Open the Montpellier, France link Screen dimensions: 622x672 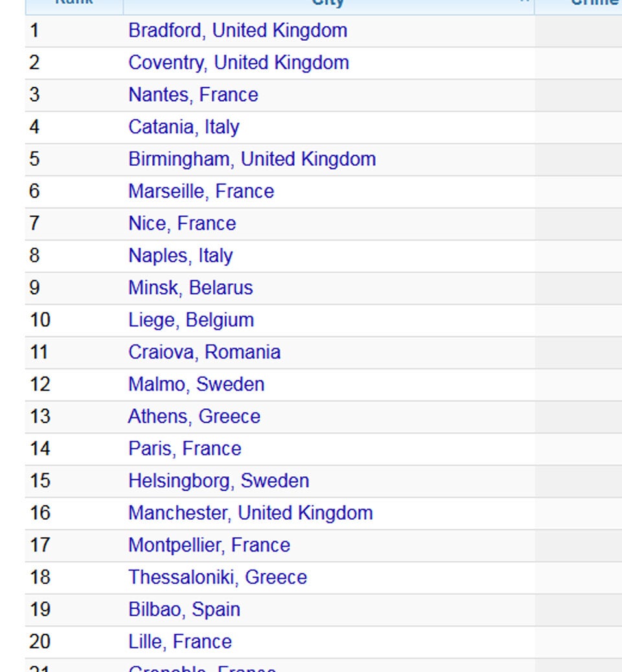point(209,545)
